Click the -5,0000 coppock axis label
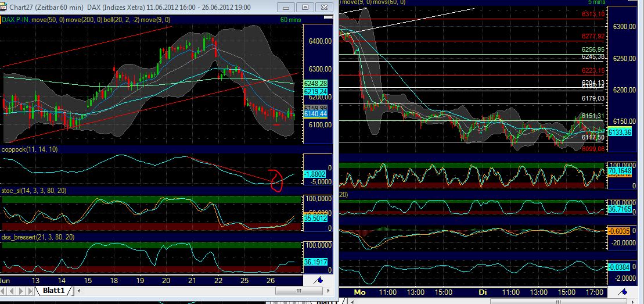 pos(321,181)
